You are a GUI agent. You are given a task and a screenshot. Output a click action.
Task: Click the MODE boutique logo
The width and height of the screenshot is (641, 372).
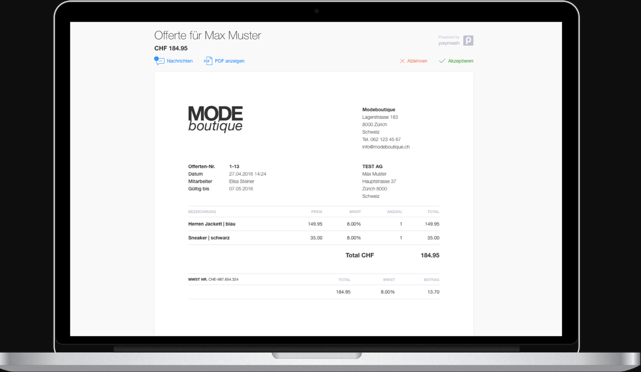[x=215, y=119]
